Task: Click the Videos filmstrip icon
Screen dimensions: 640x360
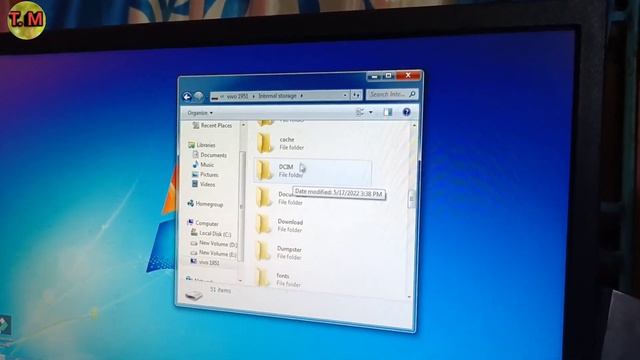Action: (195, 184)
